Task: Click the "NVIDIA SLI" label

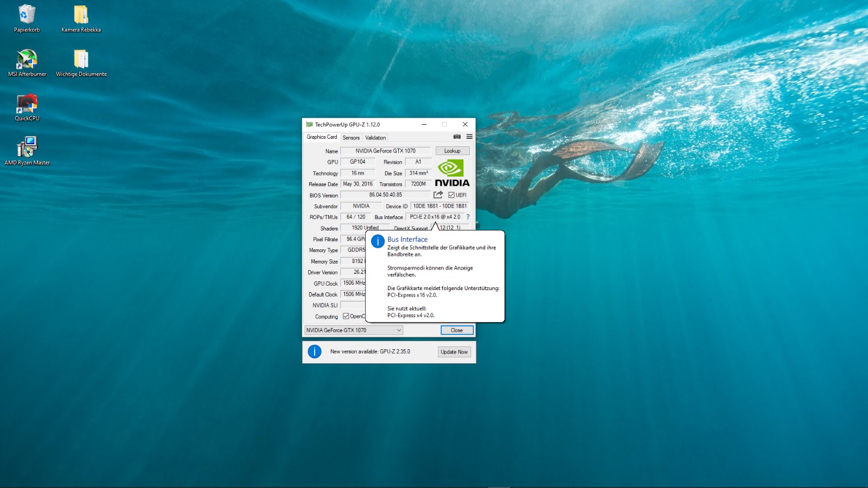Action: (325, 305)
